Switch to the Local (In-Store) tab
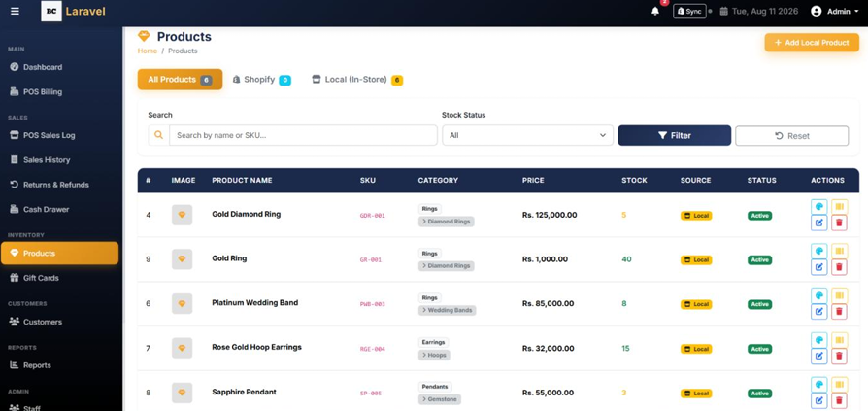Viewport: 868px width, 411px height. (x=357, y=80)
